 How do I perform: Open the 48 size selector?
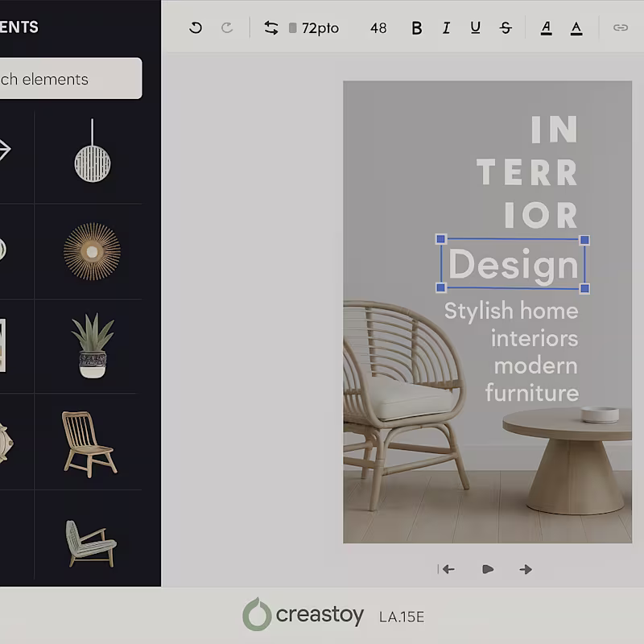point(378,27)
